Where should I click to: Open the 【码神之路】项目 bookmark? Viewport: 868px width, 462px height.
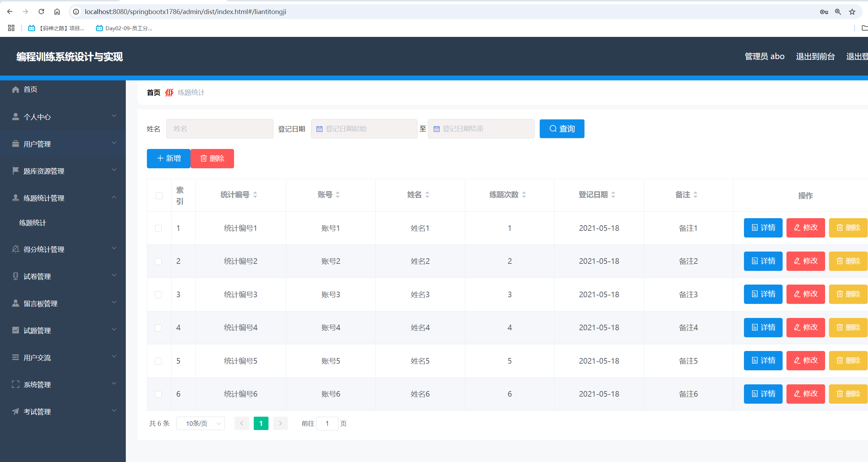[x=57, y=28]
